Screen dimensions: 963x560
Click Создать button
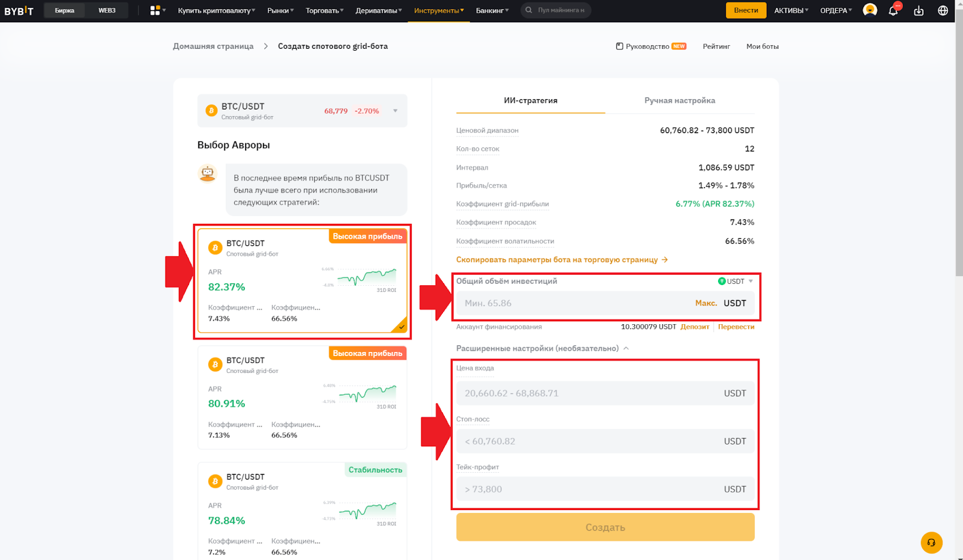point(605,527)
